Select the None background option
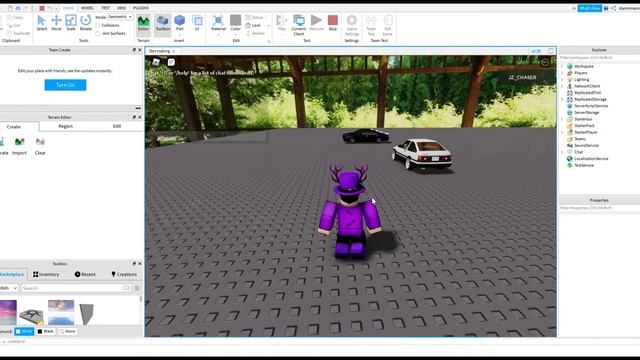 [67, 331]
